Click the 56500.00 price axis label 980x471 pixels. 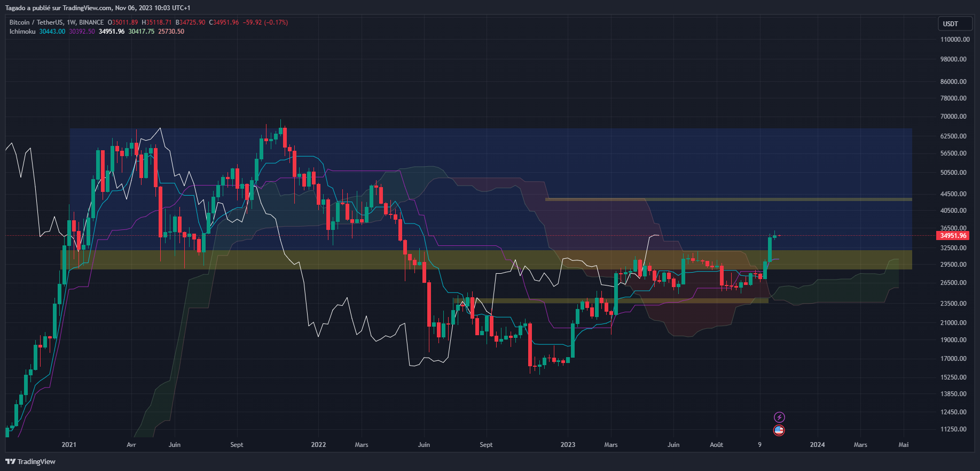click(x=953, y=153)
